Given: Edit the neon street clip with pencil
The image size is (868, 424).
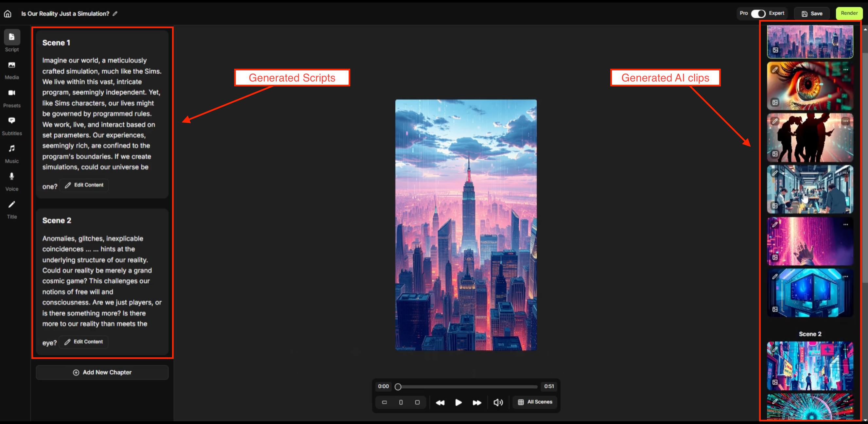Looking at the screenshot, I should point(775,349).
